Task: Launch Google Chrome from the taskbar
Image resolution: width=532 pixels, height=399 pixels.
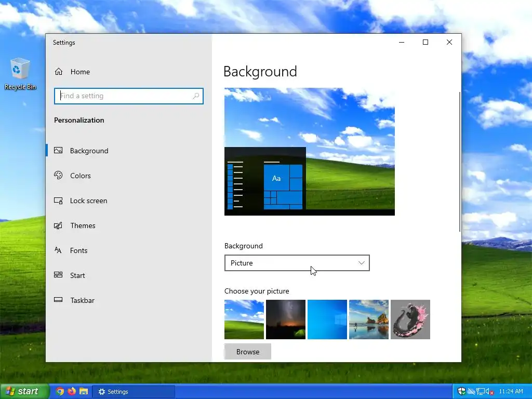Action: pyautogui.click(x=60, y=391)
